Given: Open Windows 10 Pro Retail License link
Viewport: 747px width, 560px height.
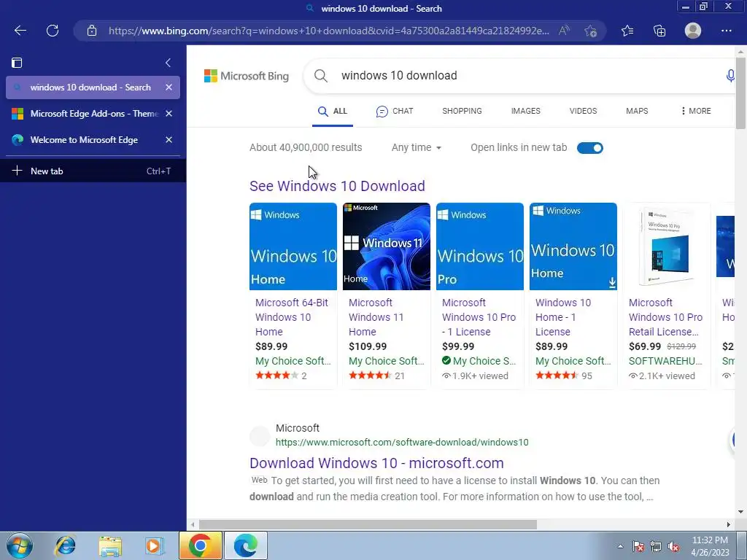Looking at the screenshot, I should (665, 317).
